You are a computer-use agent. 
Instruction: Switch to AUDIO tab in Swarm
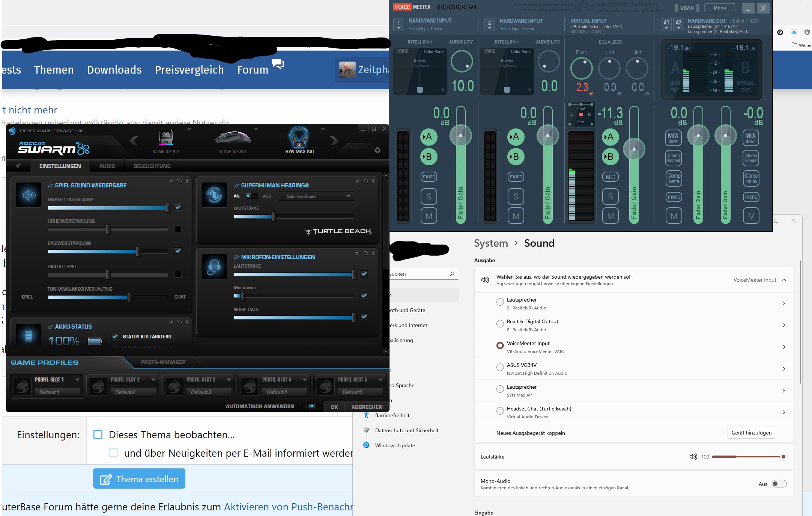[107, 166]
